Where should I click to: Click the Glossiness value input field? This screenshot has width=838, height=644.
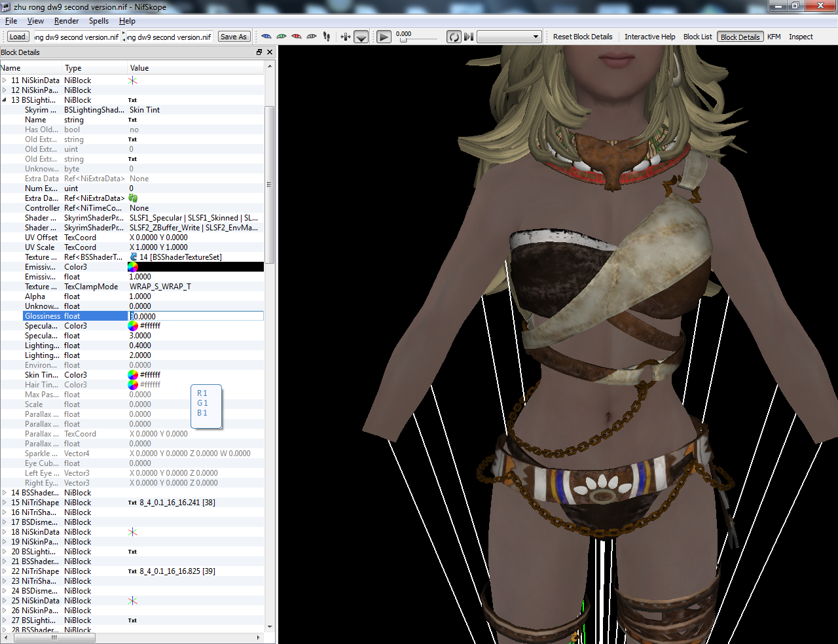pos(196,316)
